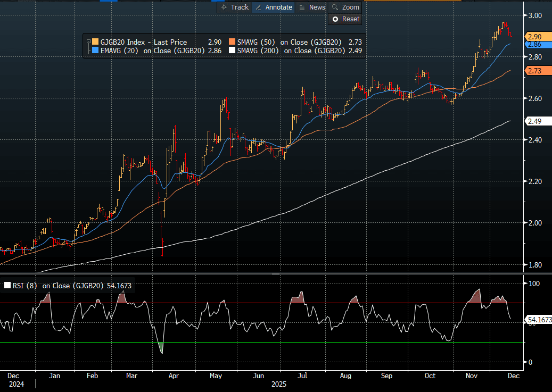Click the RSI (8) legend swatch
552x392 pixels.
(7, 286)
